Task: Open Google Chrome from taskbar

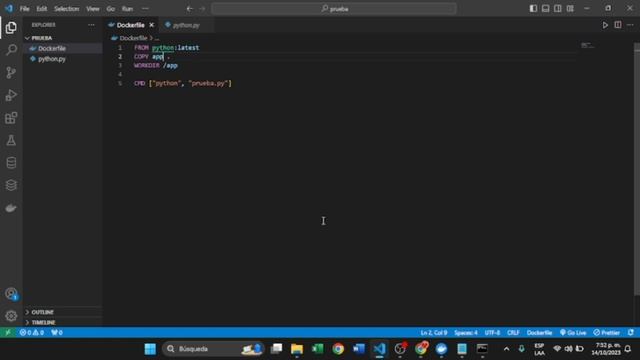Action: [x=338, y=349]
